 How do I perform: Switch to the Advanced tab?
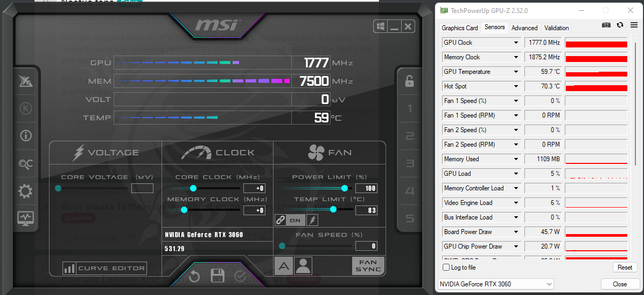point(524,28)
